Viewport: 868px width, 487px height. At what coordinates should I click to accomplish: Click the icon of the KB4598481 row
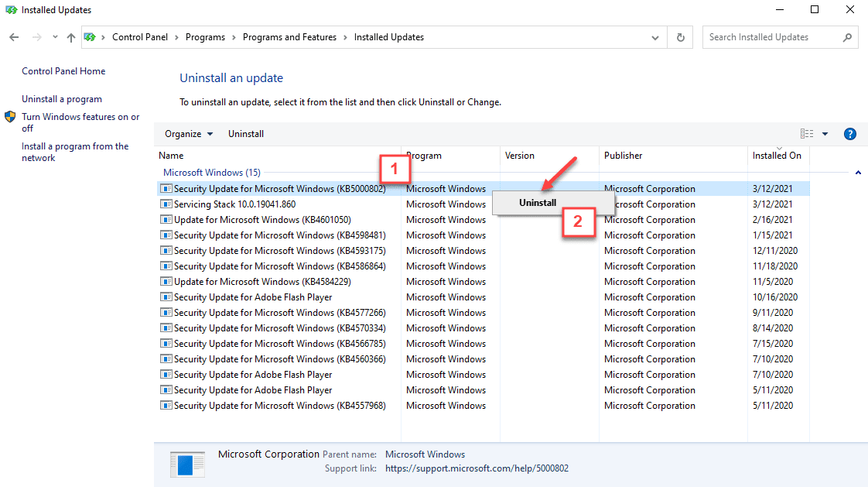click(166, 235)
